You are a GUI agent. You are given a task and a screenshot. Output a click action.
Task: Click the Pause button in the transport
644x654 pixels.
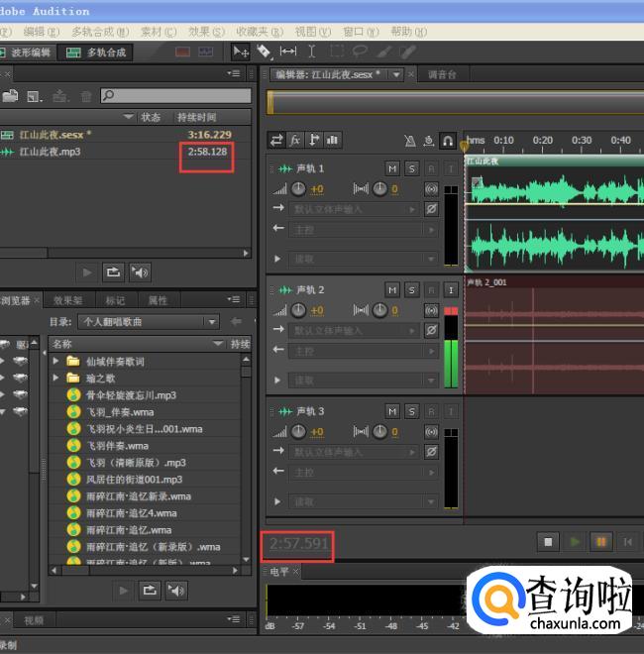pos(600,542)
